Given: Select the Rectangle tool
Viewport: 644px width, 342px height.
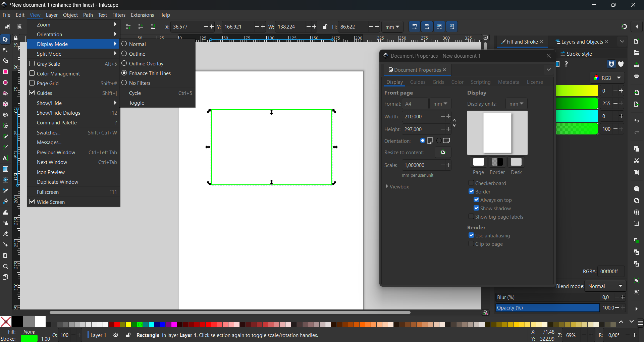Looking at the screenshot, I should point(5,72).
